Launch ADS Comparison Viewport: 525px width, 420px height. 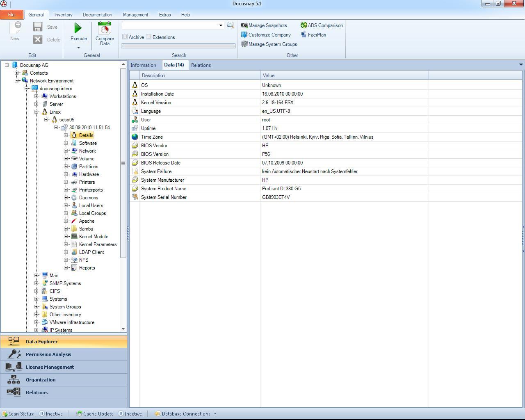coord(322,25)
